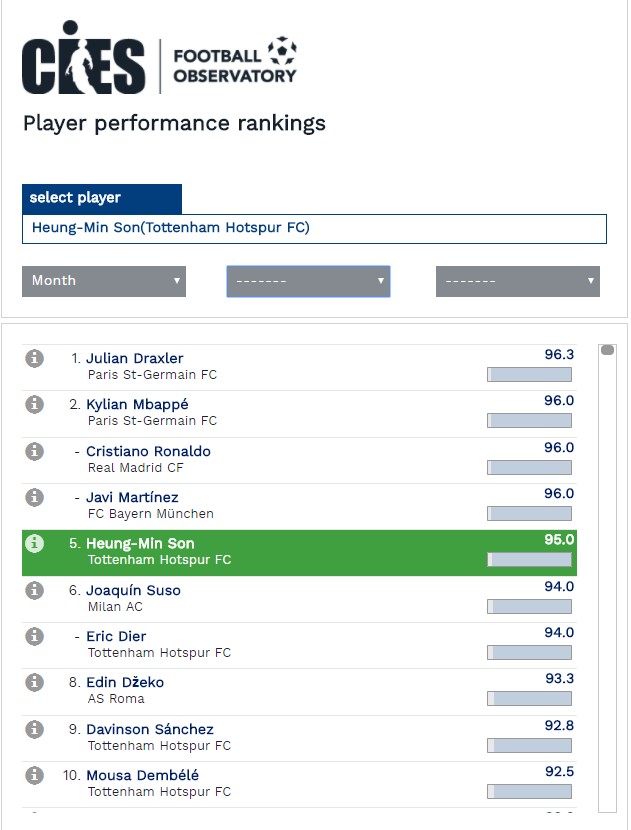The image size is (631, 830).
Task: Show info for Eric Dier
Action: [x=34, y=636]
